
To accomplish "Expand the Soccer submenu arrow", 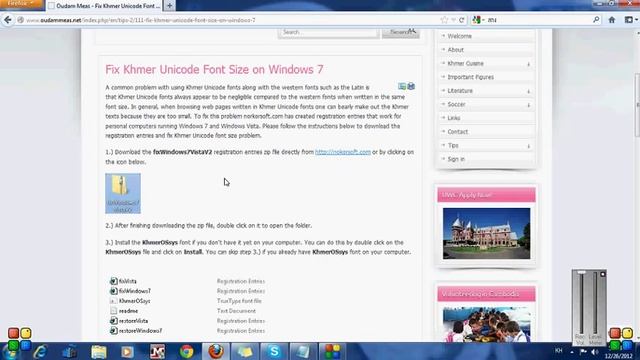I will click(529, 105).
